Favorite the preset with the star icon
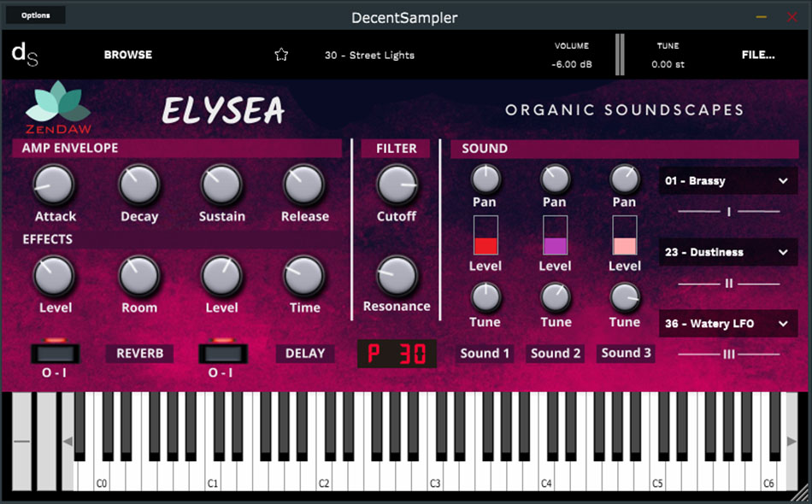Image resolution: width=812 pixels, height=504 pixels. click(x=281, y=55)
